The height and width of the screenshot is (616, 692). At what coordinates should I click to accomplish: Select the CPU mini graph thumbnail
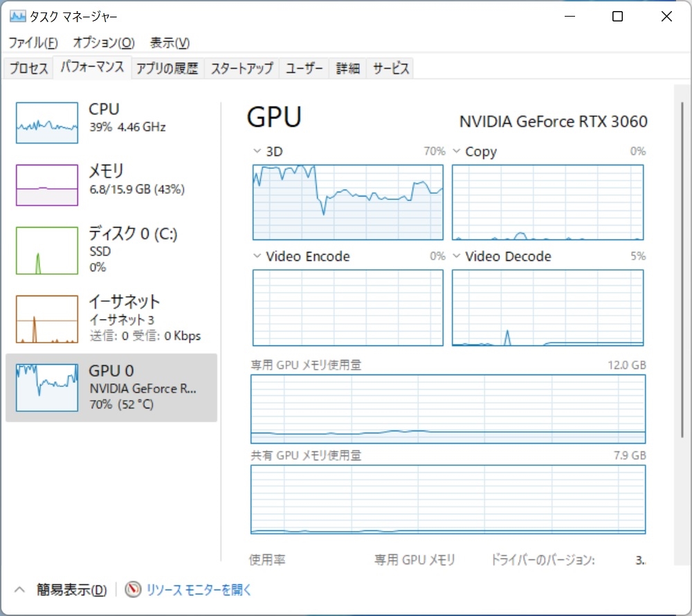coord(47,123)
